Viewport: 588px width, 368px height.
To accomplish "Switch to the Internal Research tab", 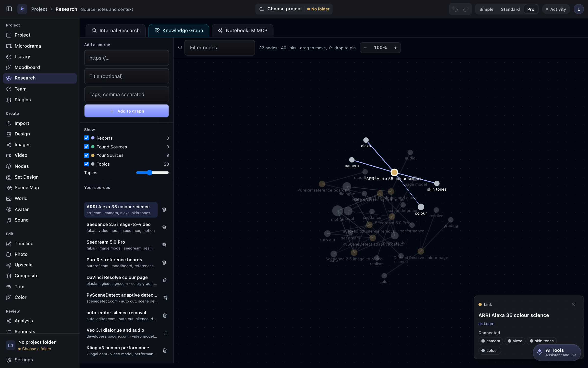I will coord(115,30).
